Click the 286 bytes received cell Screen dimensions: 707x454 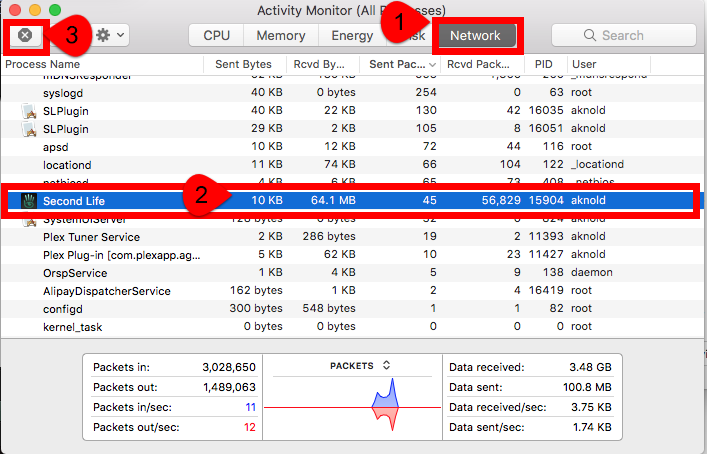click(329, 237)
